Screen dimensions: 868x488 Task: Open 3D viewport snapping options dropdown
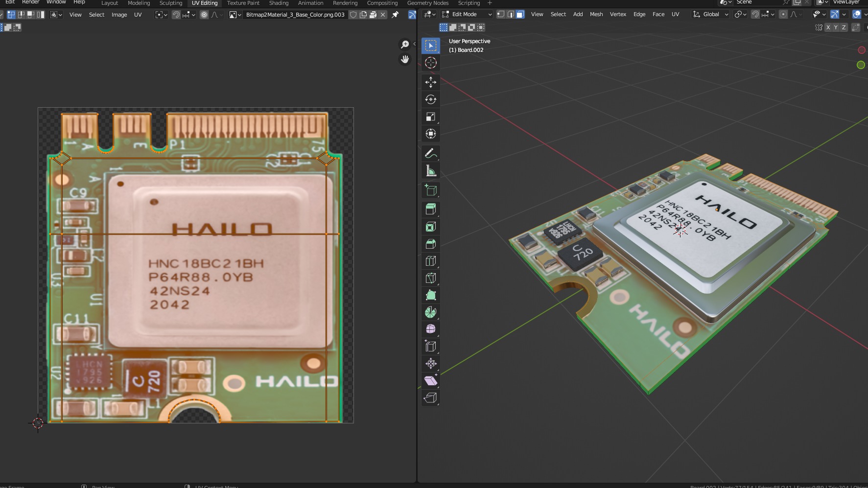point(769,14)
